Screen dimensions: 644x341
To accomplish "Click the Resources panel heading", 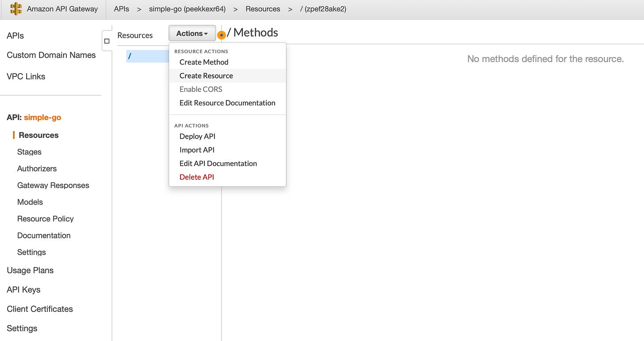I will [135, 35].
